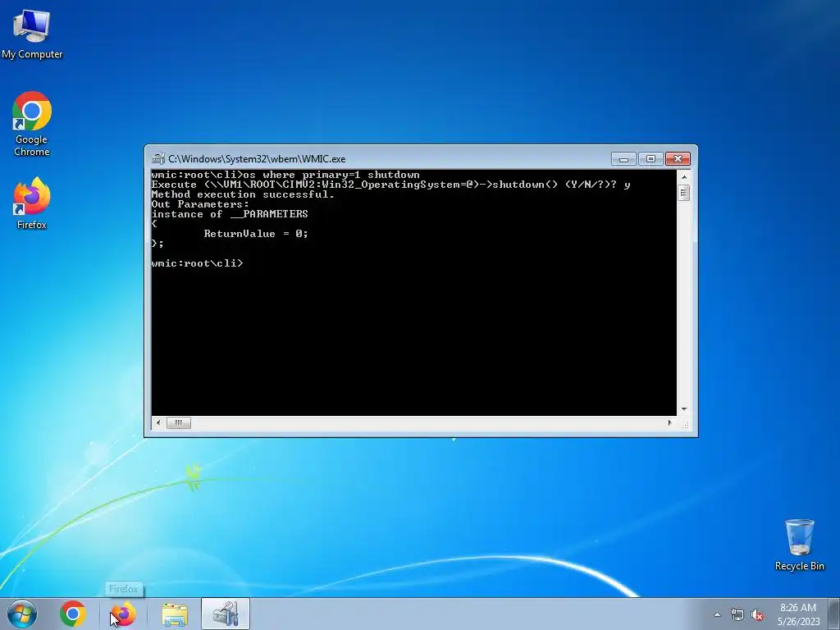Click horizontal scrollbar left arrow

click(x=158, y=422)
